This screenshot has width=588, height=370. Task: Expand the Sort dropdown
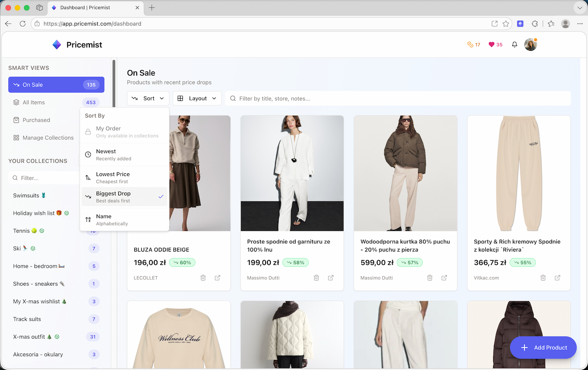[x=148, y=98]
